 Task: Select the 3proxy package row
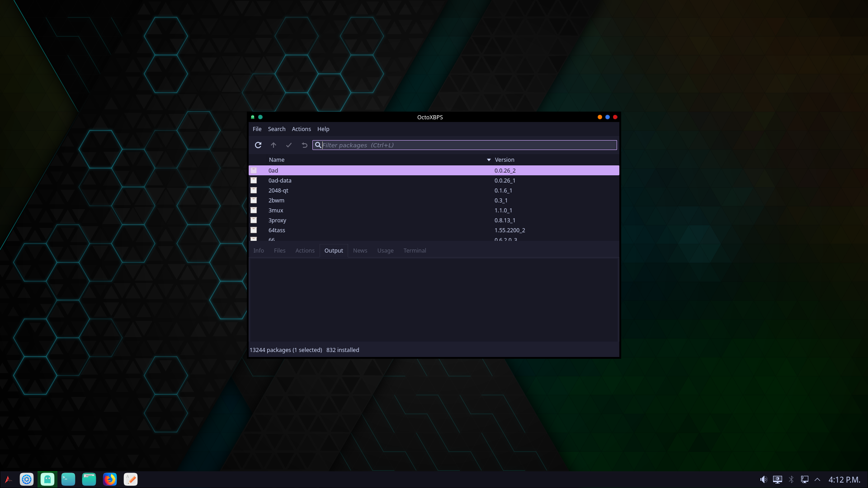point(434,220)
